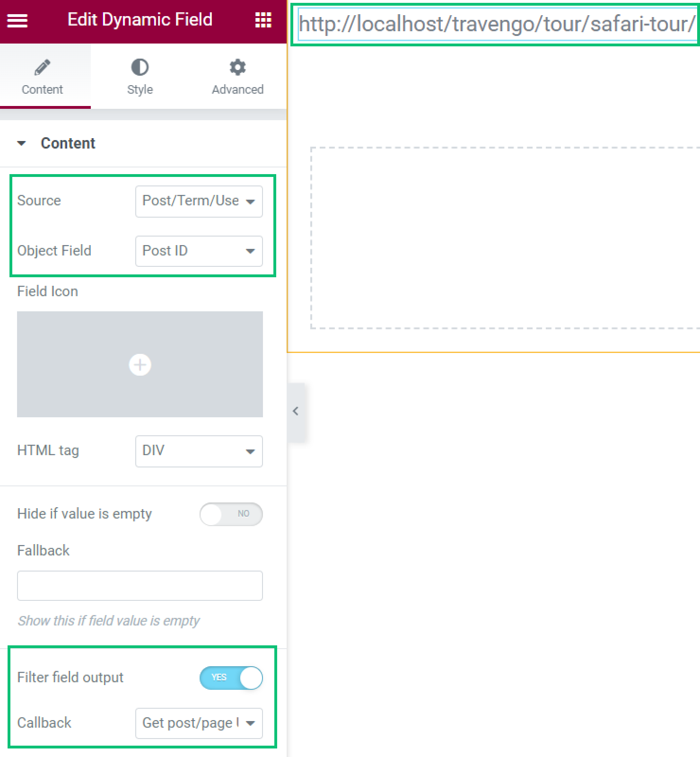This screenshot has height=757, width=700.
Task: Add a Field Icon via plus button
Action: [x=140, y=365]
